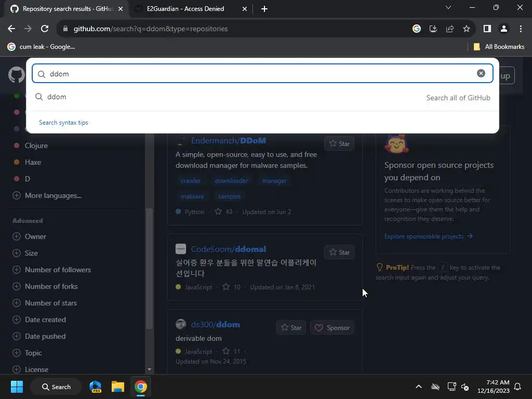This screenshot has width=532, height=399.
Task: Open the cum leak Google bookmark
Action: [x=41, y=47]
